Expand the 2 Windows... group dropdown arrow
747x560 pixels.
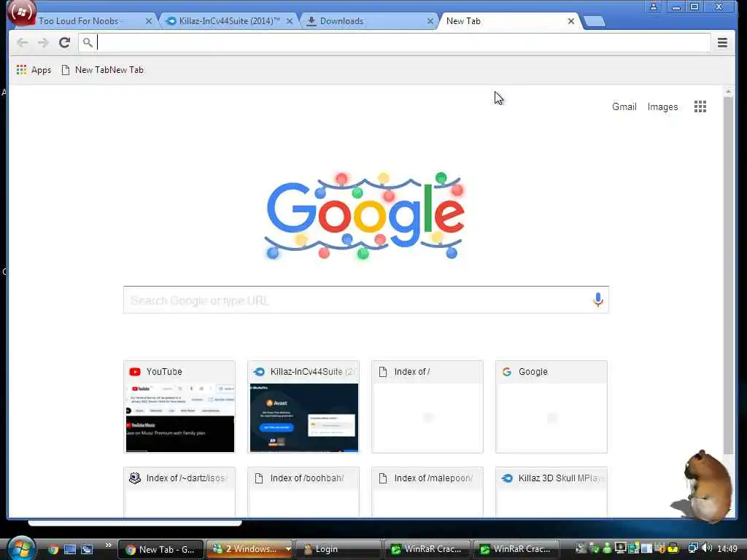point(288,550)
